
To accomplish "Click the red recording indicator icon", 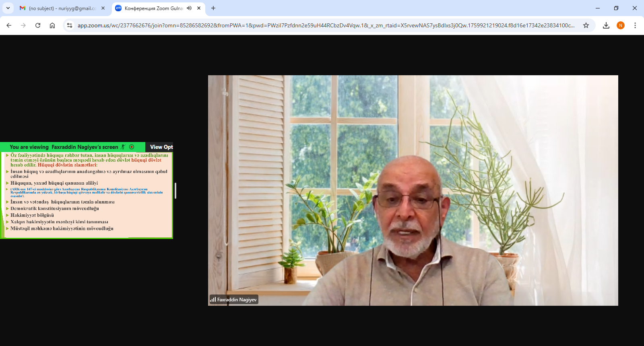I will 132,147.
